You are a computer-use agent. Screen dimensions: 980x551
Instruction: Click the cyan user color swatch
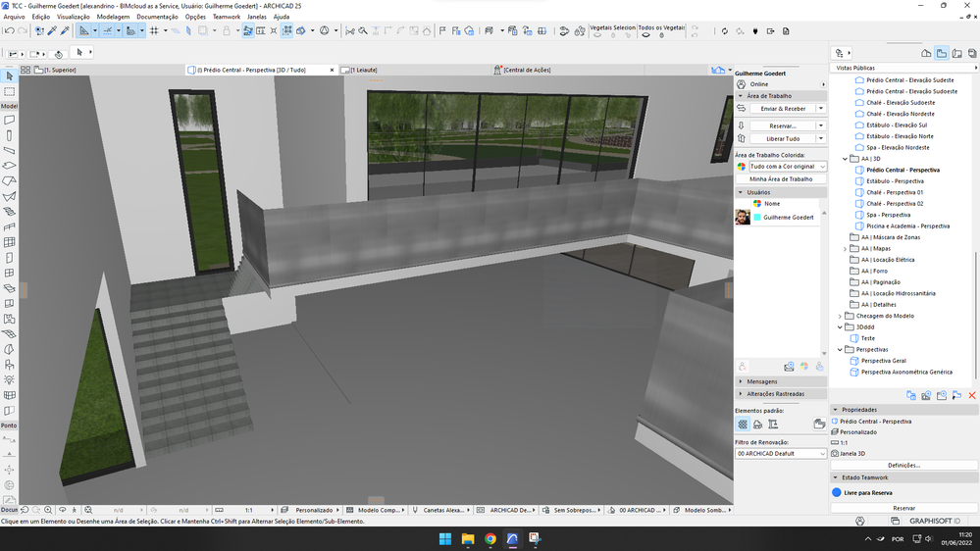point(757,217)
